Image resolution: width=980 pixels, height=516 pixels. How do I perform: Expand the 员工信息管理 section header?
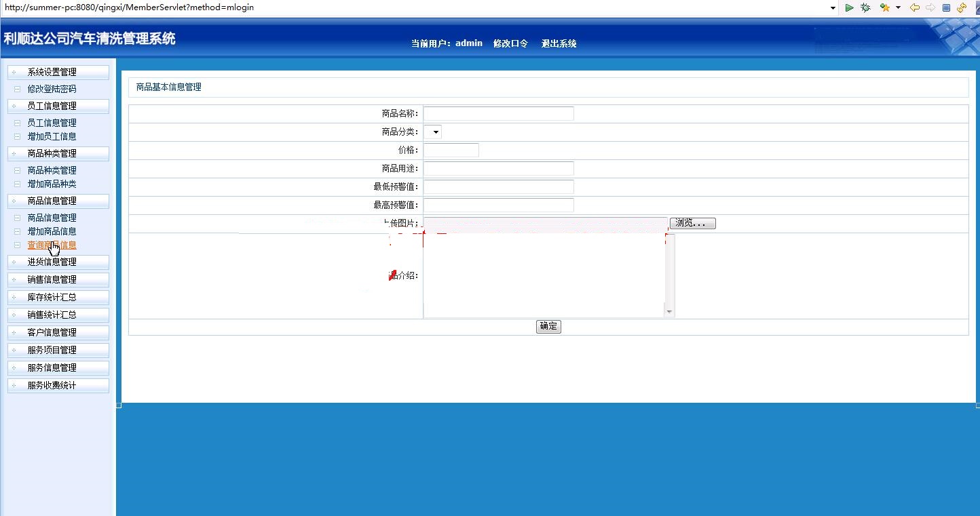tap(58, 106)
